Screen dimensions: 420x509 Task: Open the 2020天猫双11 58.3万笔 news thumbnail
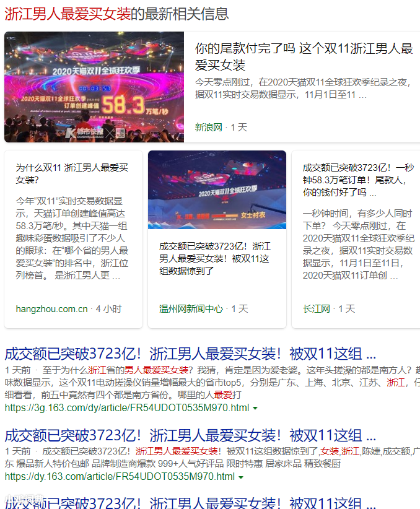click(x=94, y=87)
